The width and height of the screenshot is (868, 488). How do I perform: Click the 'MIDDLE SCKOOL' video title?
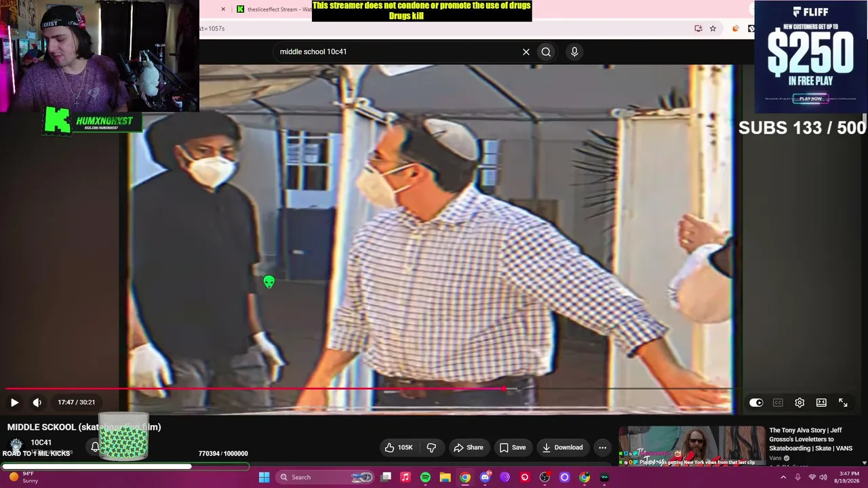[84, 427]
